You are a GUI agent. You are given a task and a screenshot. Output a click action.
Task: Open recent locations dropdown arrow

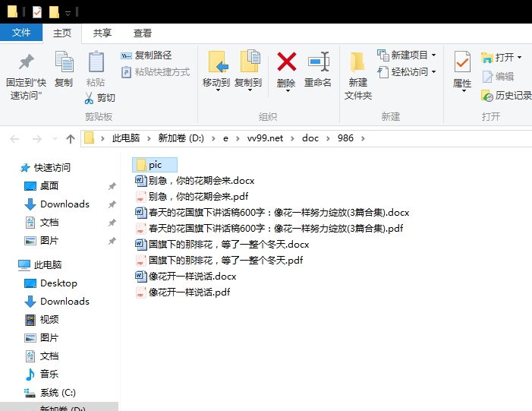click(55, 138)
